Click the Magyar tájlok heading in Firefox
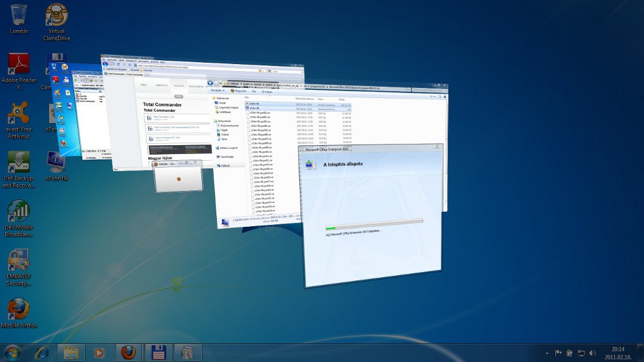This screenshot has width=644, height=362. (x=160, y=158)
